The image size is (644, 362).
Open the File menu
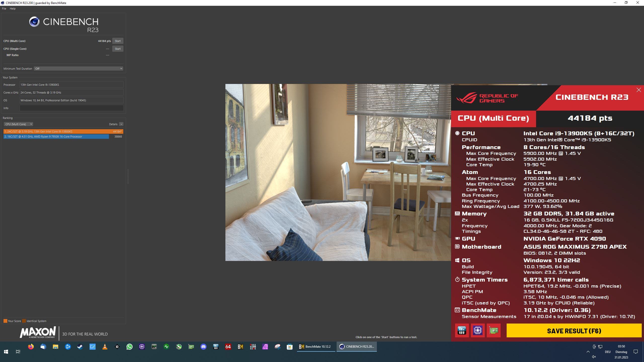(4, 9)
